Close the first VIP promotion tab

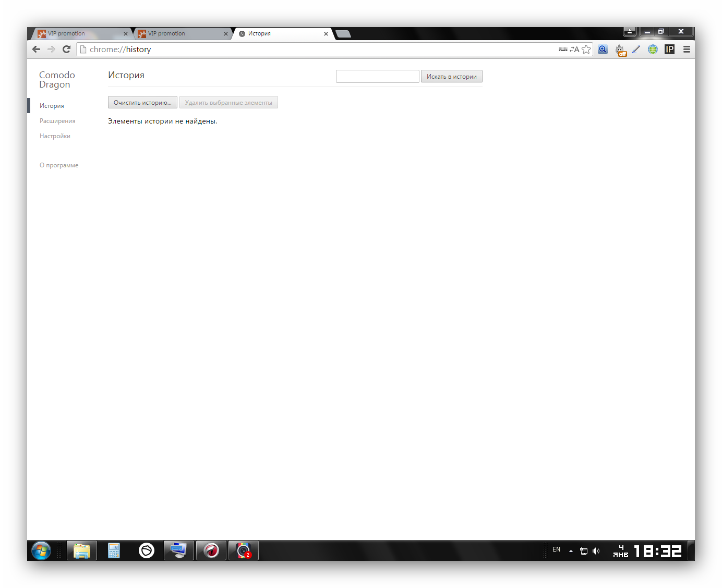(126, 34)
